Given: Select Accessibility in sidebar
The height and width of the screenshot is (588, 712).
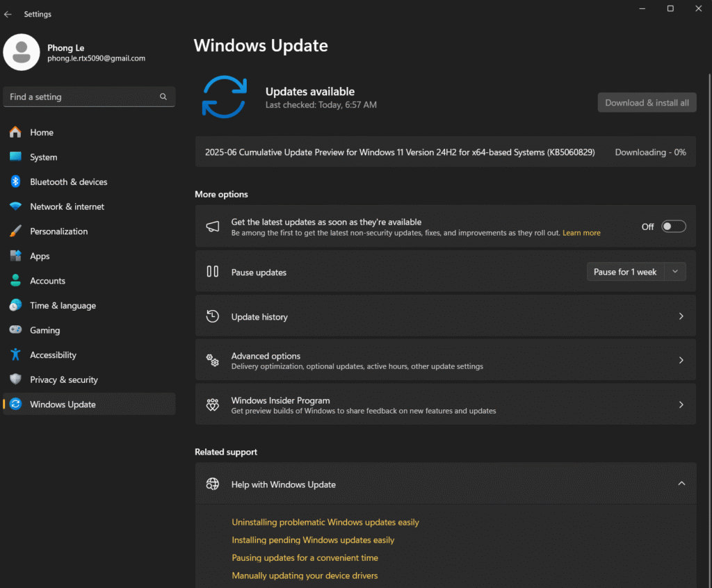Looking at the screenshot, I should pyautogui.click(x=89, y=355).
